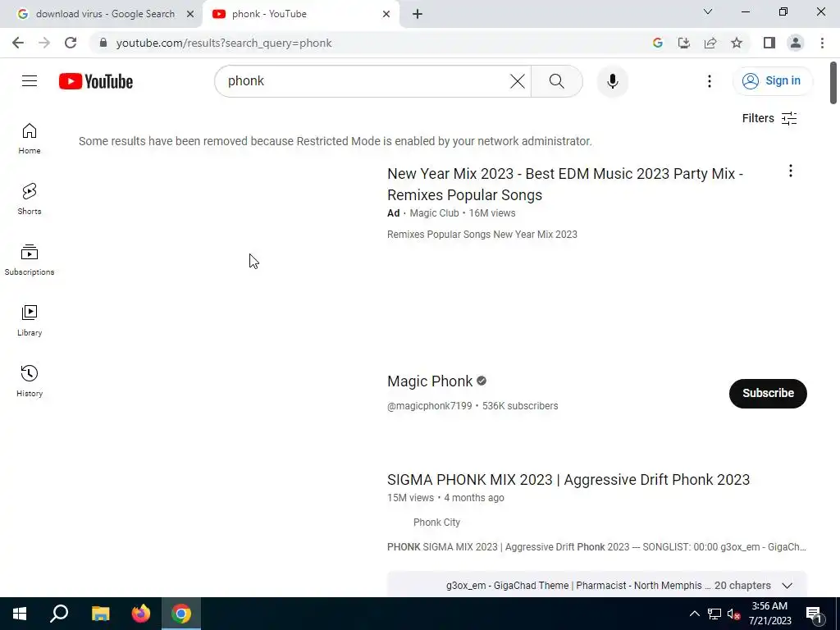The height and width of the screenshot is (630, 840).
Task: Open the Filters options
Action: [x=769, y=118]
